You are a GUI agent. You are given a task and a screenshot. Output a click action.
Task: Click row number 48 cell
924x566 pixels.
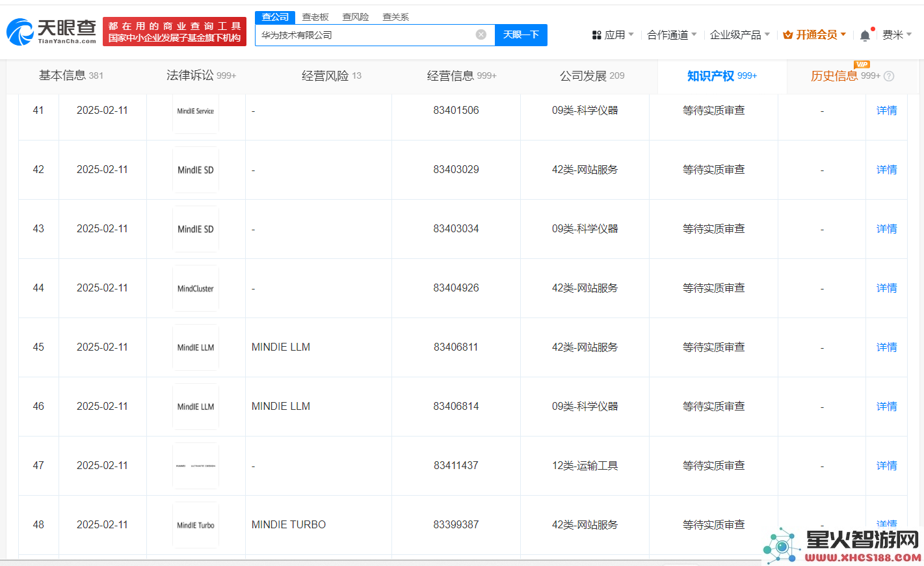pyautogui.click(x=38, y=525)
